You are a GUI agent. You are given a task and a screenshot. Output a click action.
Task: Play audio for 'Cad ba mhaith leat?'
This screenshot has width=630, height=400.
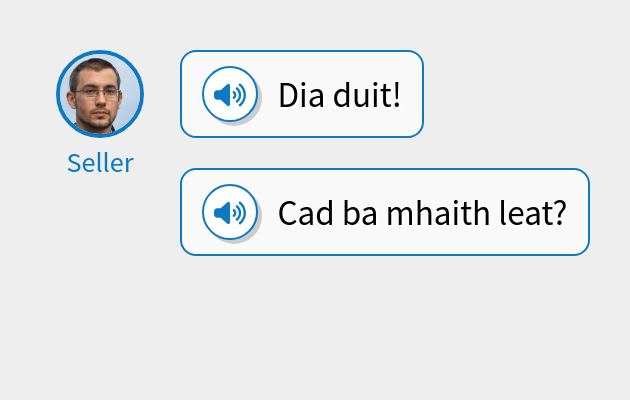tap(230, 212)
